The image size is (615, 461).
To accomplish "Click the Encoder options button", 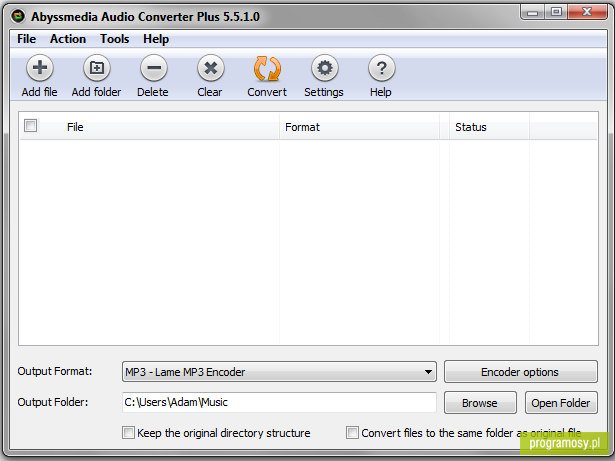I will pyautogui.click(x=521, y=372).
